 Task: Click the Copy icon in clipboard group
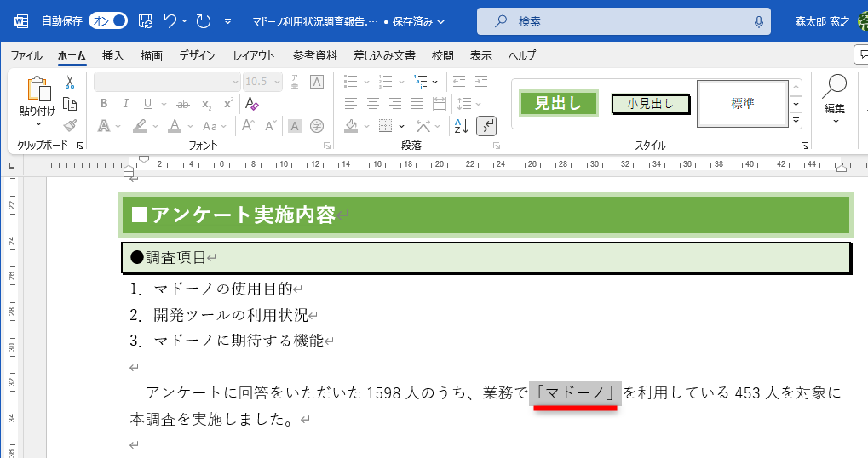70,104
